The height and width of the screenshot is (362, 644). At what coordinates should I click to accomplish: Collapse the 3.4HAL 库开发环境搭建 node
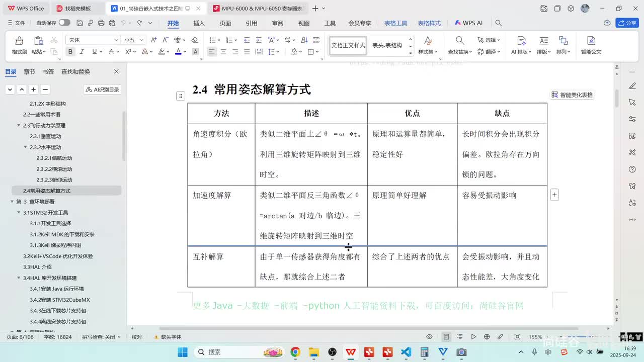click(19, 278)
